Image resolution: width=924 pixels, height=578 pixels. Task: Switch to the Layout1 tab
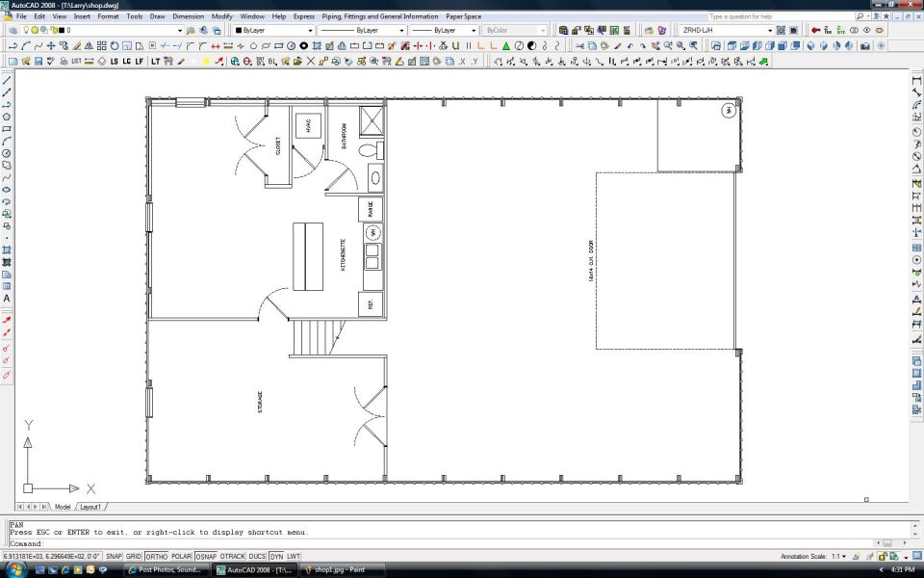(x=90, y=507)
